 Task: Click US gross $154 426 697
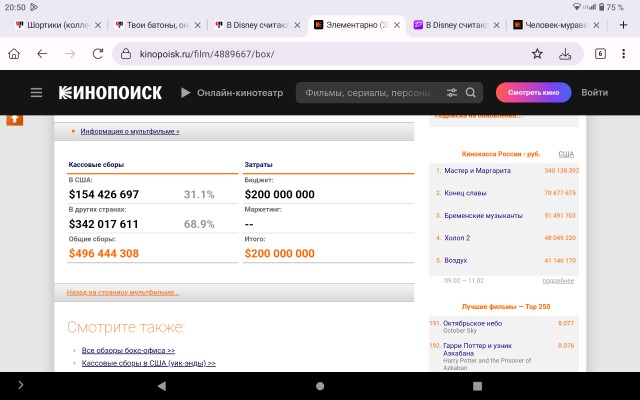coord(104,194)
